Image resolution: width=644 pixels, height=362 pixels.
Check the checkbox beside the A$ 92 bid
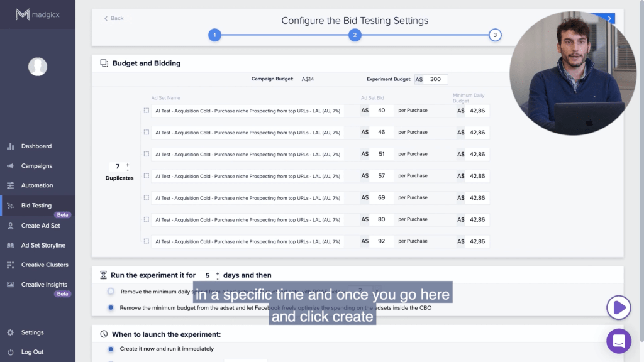pos(147,241)
